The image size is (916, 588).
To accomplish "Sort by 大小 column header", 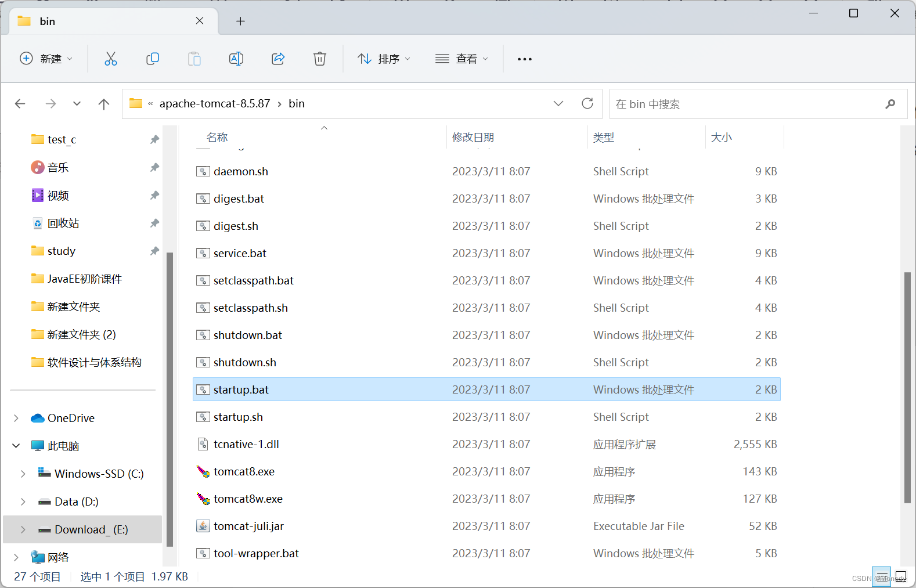I will click(722, 138).
